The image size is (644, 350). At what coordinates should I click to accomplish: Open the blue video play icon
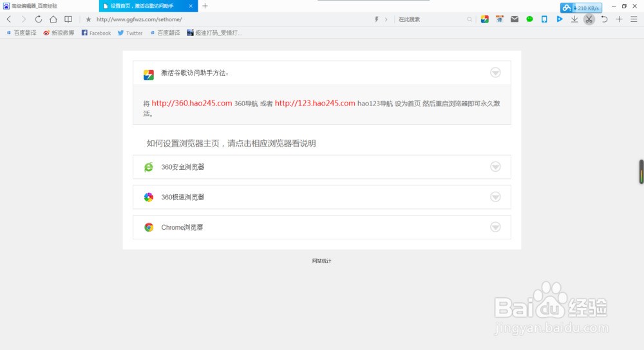(560, 19)
